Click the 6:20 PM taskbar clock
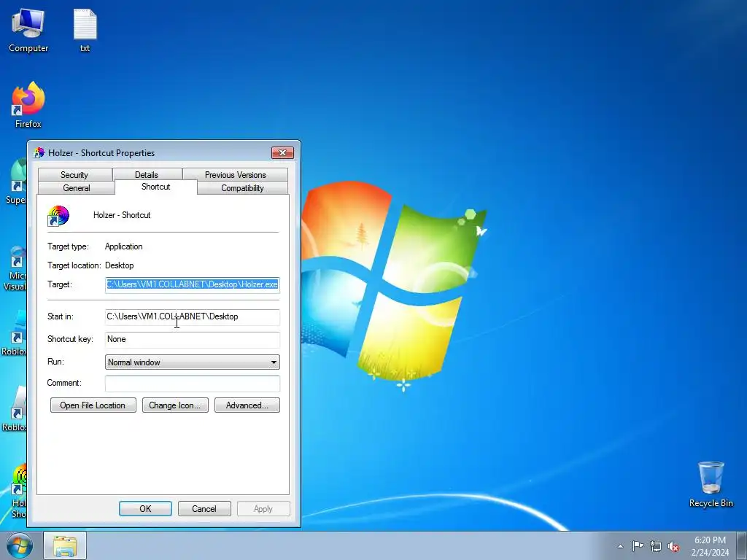 click(x=710, y=546)
